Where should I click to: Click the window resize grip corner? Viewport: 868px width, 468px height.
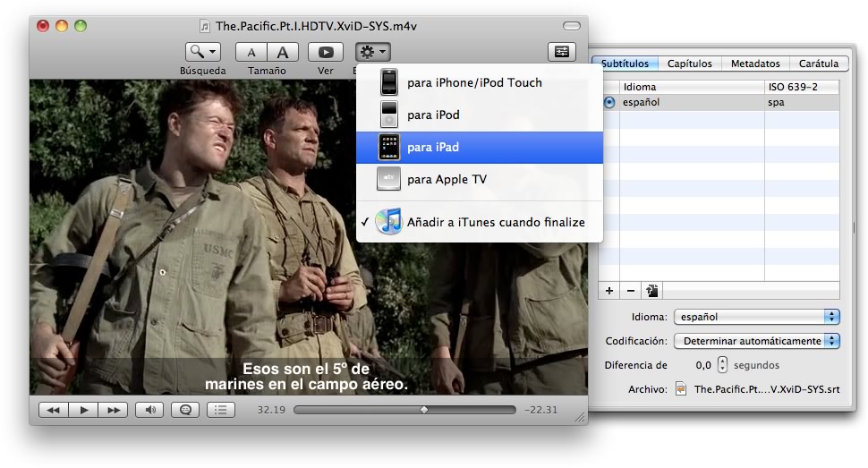point(580,418)
